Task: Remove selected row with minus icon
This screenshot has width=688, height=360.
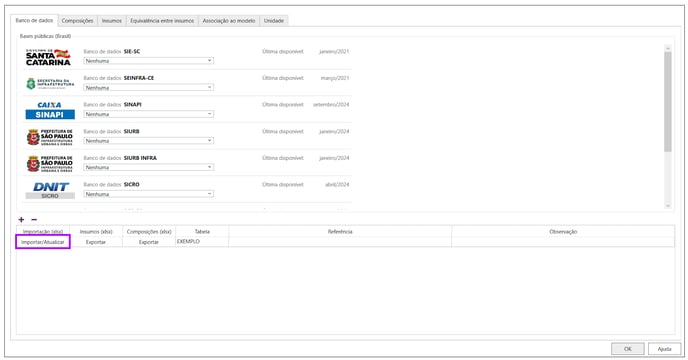Action: pos(34,220)
